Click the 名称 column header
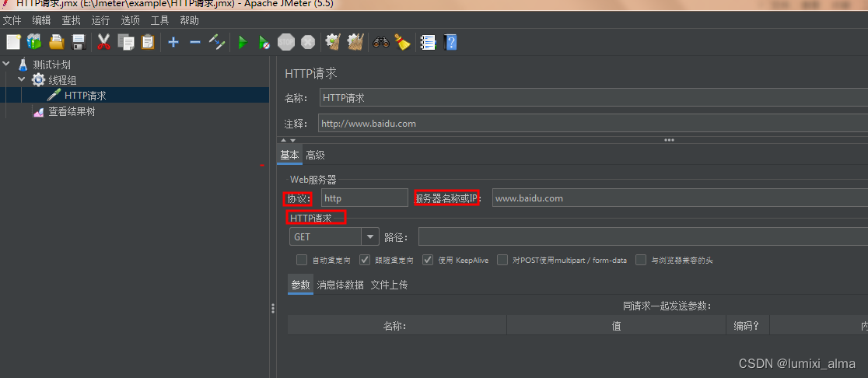The height and width of the screenshot is (378, 868). click(397, 325)
